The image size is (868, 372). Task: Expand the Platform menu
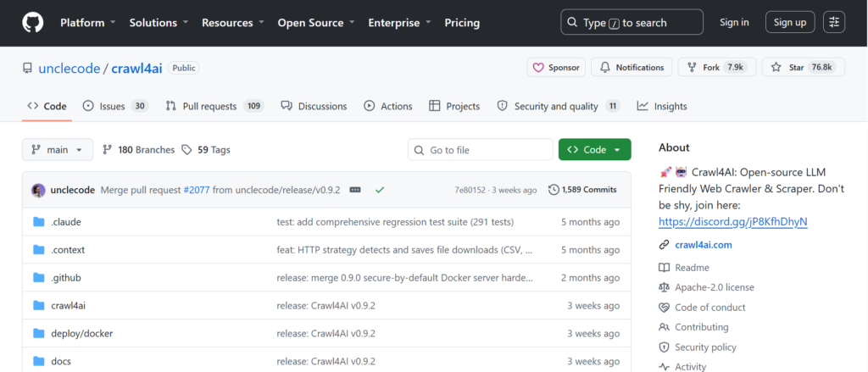(x=88, y=23)
